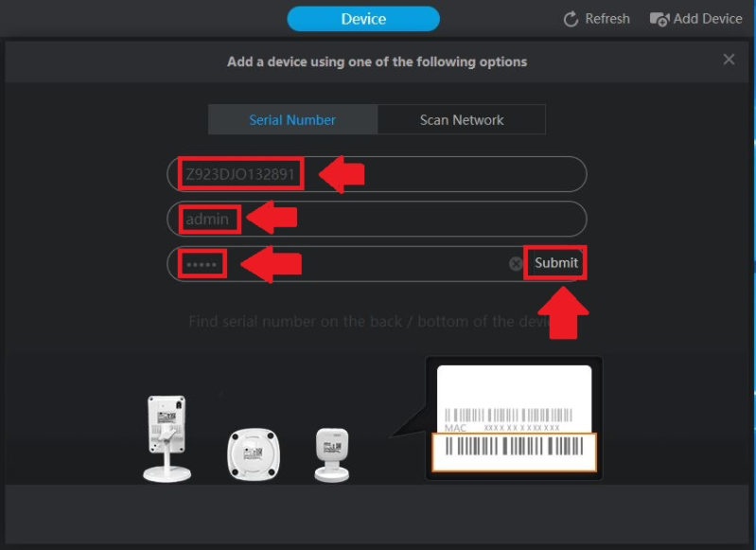Clear the password field with X icon
The height and width of the screenshot is (550, 756).
pyautogui.click(x=516, y=264)
